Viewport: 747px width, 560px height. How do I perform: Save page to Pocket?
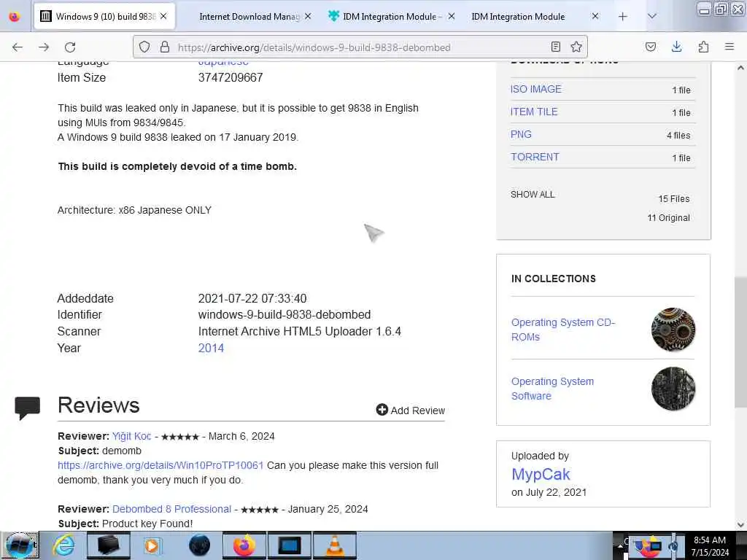point(651,47)
